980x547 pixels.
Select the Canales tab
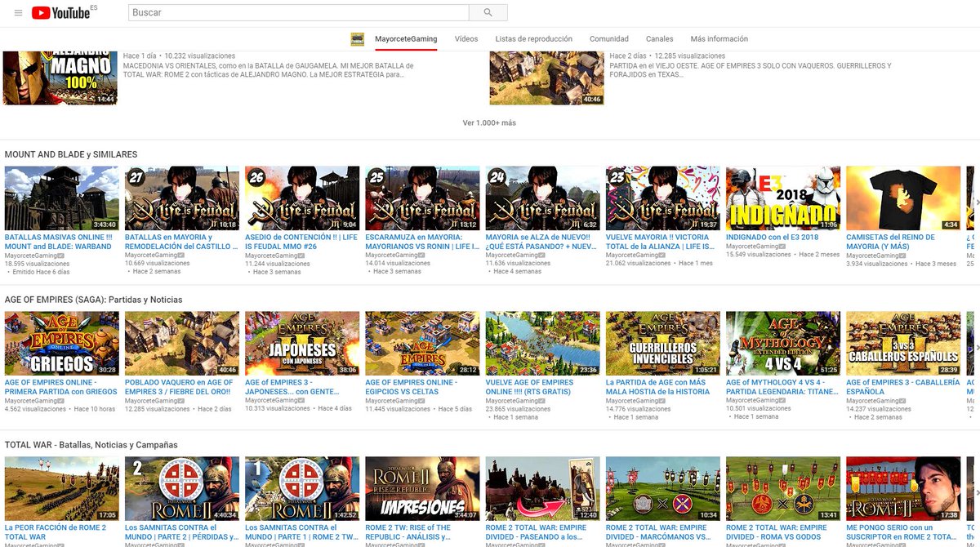click(660, 39)
